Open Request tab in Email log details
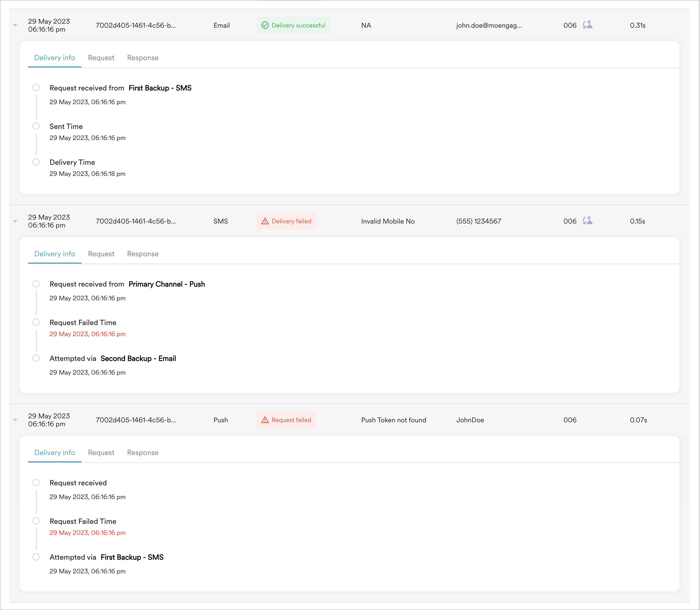 coord(101,58)
